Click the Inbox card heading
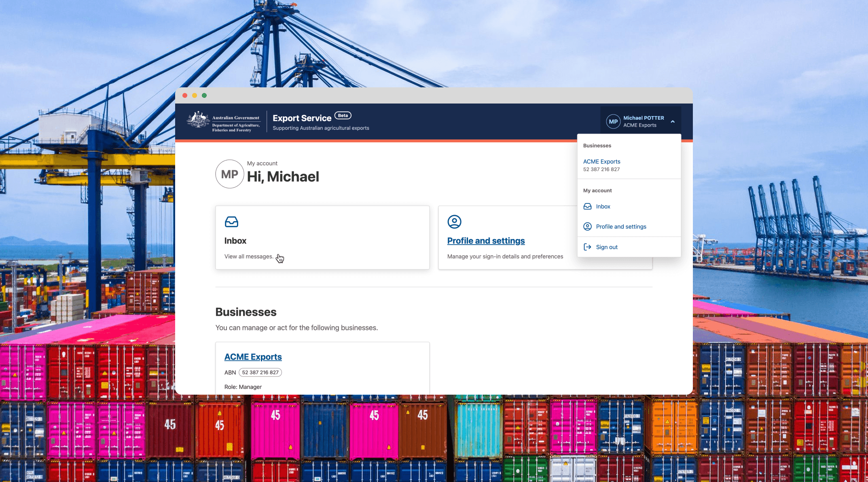The image size is (868, 482). 235,241
